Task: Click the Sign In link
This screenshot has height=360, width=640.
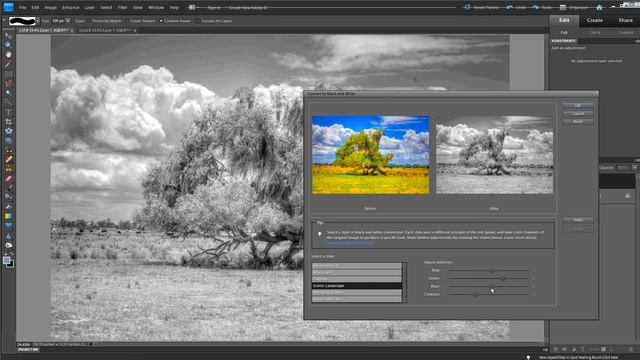Action: point(214,7)
